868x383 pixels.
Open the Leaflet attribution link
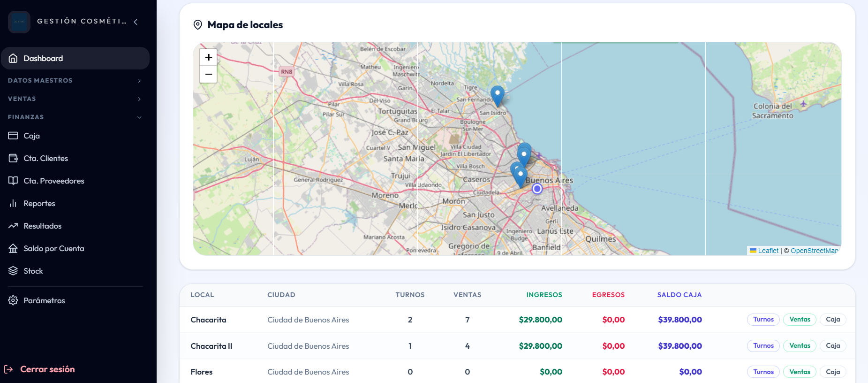[764, 251]
